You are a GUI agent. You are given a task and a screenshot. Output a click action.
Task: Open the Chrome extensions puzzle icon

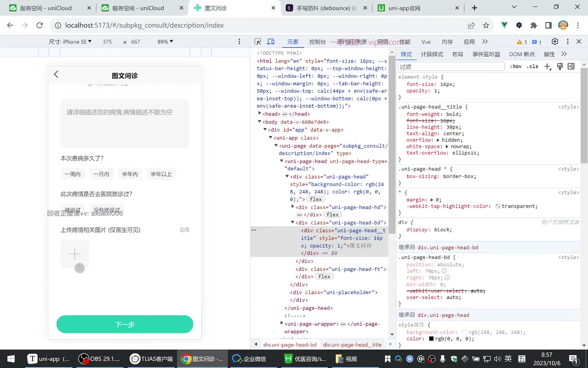[534, 25]
